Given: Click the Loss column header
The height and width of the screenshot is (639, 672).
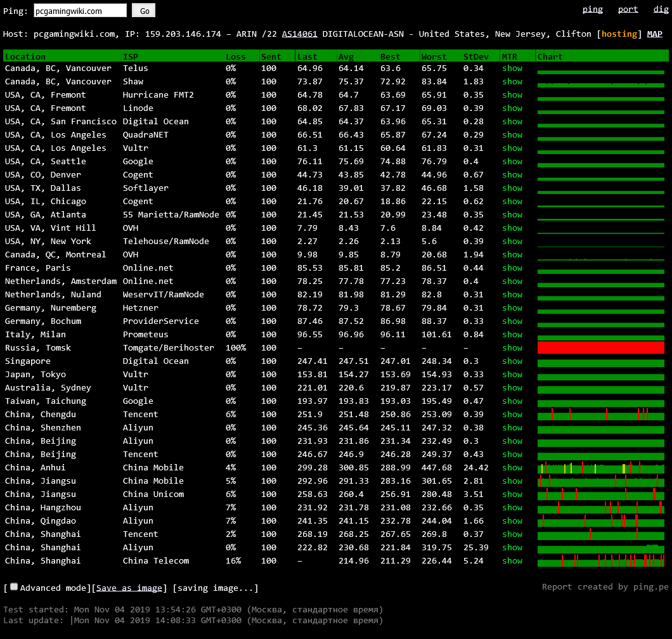Looking at the screenshot, I should tap(235, 56).
